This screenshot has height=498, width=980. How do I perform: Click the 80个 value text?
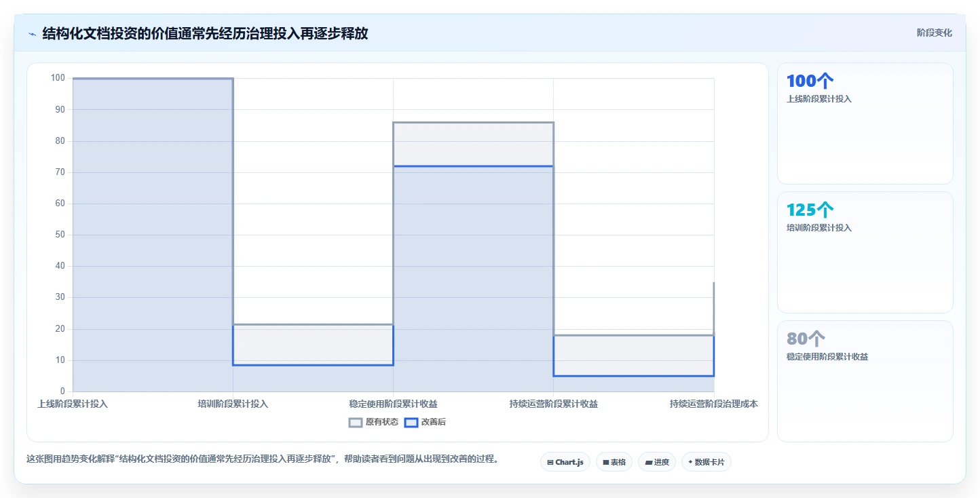point(806,339)
